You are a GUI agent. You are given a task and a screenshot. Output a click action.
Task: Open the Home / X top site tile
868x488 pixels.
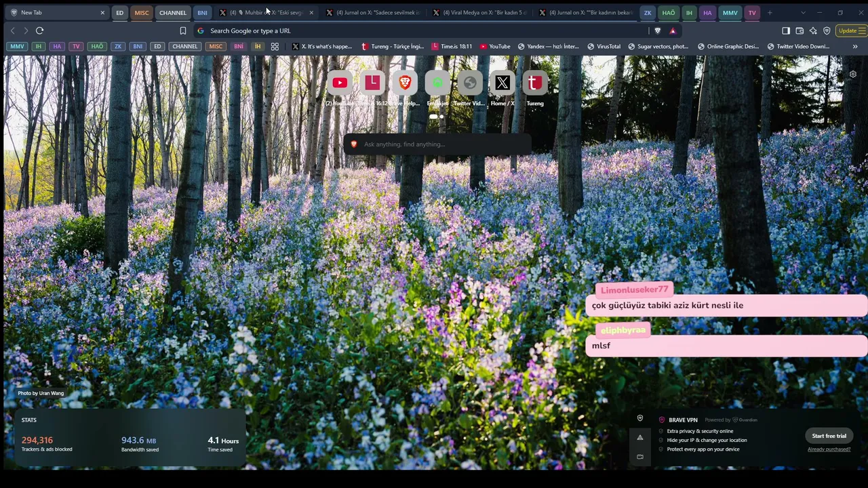tap(502, 83)
